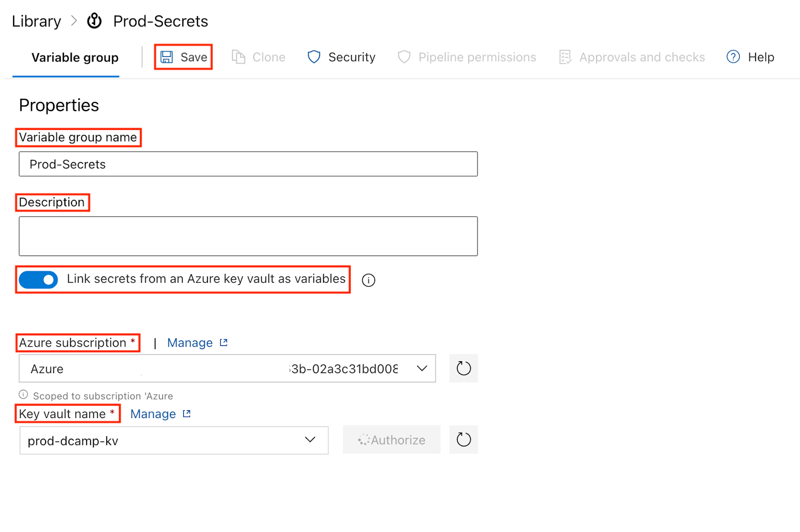Refresh the key vault list
Image resolution: width=800 pixels, height=532 pixels.
[x=463, y=440]
